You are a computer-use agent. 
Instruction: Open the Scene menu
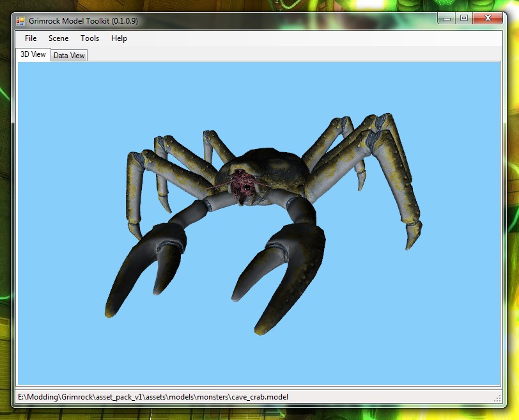59,38
